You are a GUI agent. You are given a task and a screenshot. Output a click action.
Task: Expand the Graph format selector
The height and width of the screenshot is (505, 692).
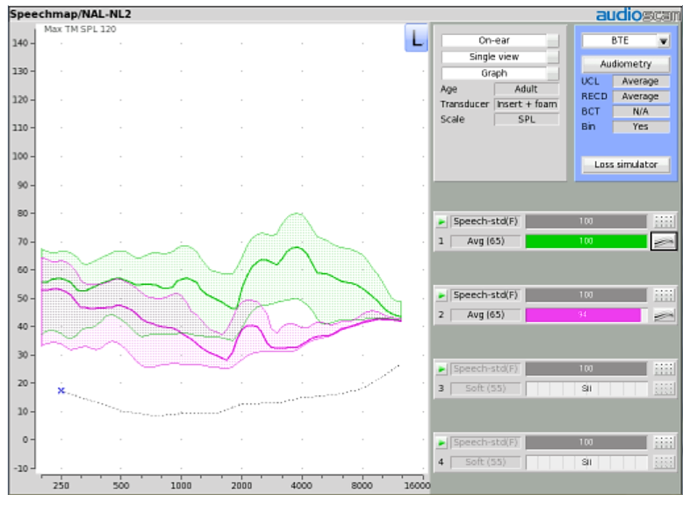pos(500,73)
